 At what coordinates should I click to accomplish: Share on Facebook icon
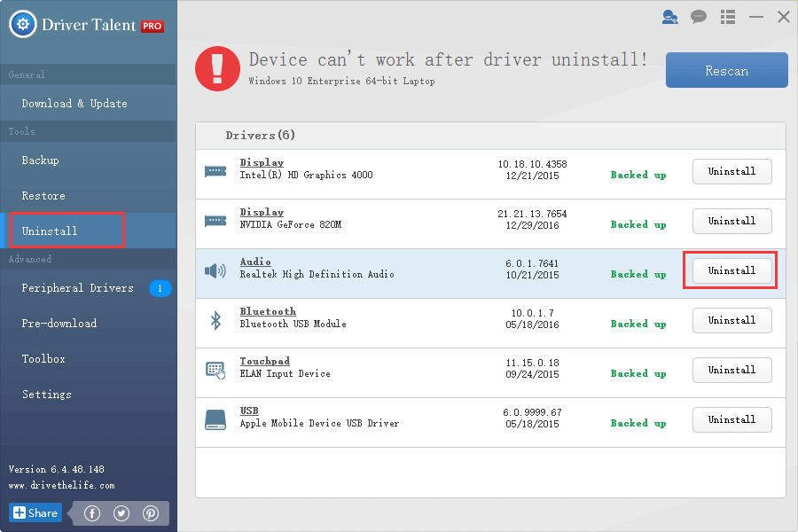click(92, 513)
